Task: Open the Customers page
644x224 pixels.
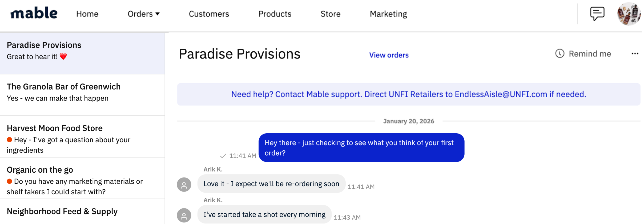Action: click(209, 14)
